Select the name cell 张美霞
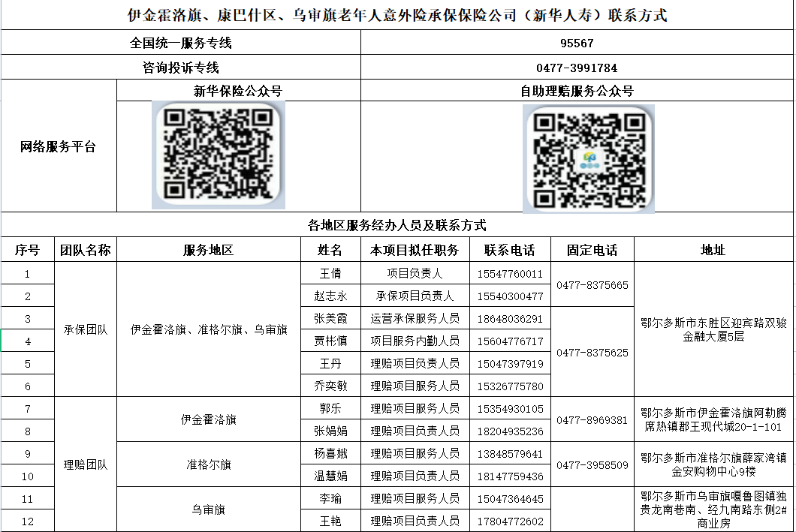 (x=330, y=318)
